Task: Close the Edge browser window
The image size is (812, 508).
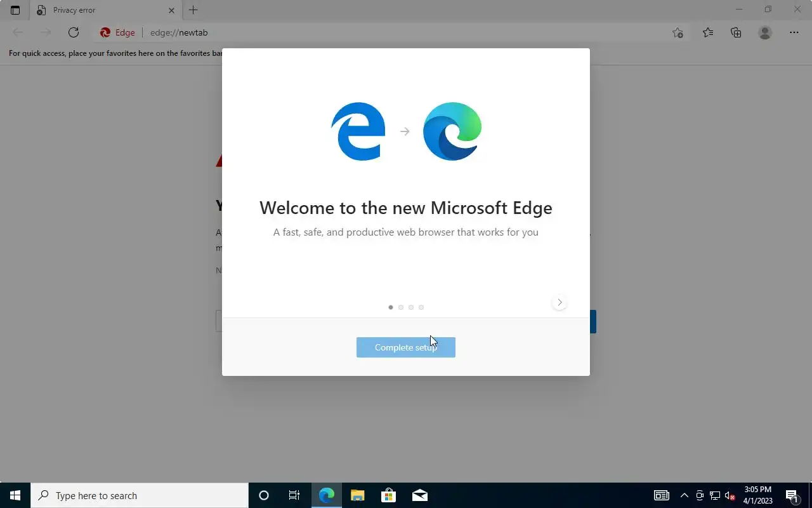Action: point(797,10)
